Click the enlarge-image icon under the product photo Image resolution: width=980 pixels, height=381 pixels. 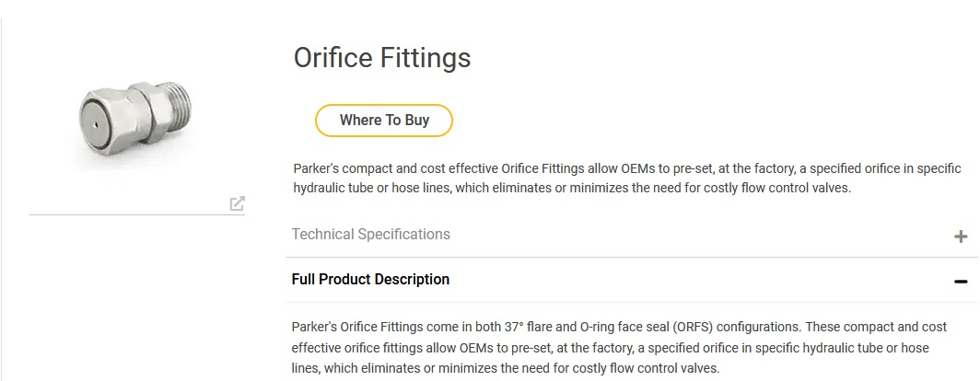click(237, 203)
